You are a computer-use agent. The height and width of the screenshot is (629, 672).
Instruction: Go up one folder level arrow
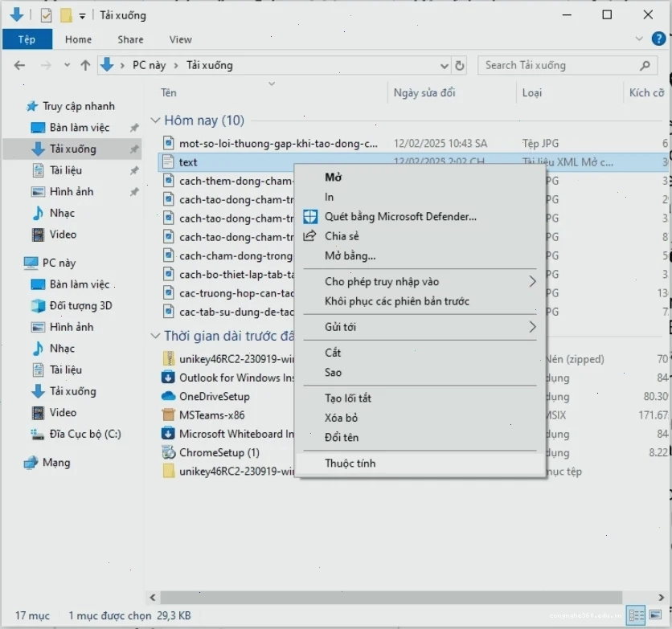(85, 66)
